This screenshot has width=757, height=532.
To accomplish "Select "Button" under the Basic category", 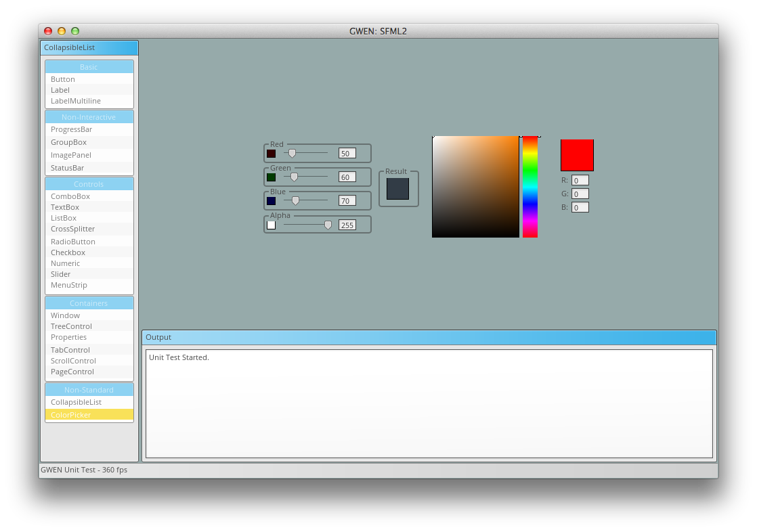I will (x=62, y=79).
